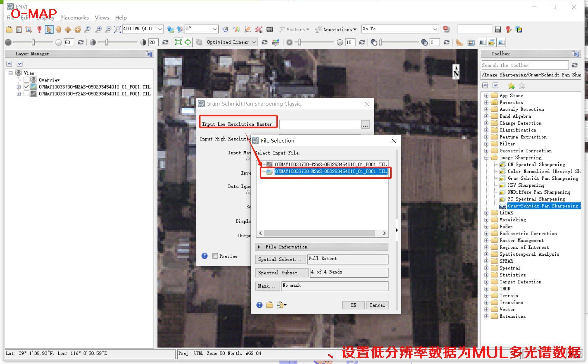Screen dimensions: 588x364
Task: Uncheck the M2AS layer visibility checkbox
Action: click(x=27, y=87)
